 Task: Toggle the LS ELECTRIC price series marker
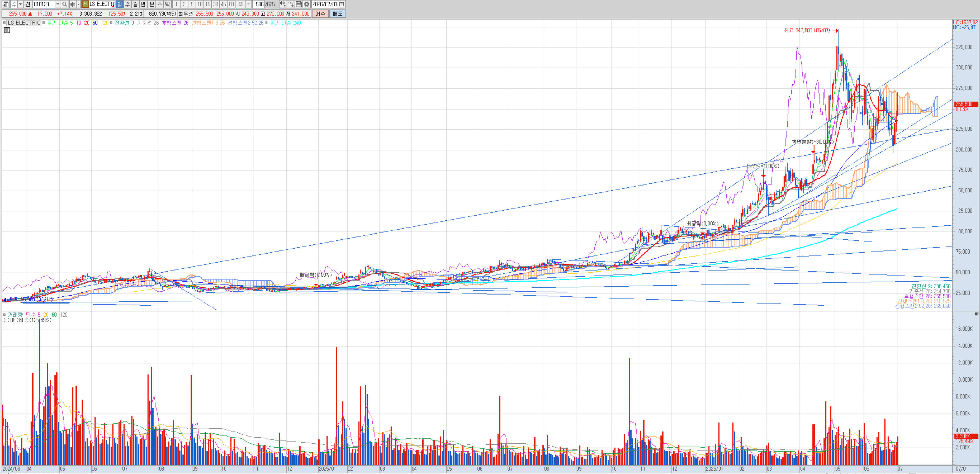click(x=5, y=23)
